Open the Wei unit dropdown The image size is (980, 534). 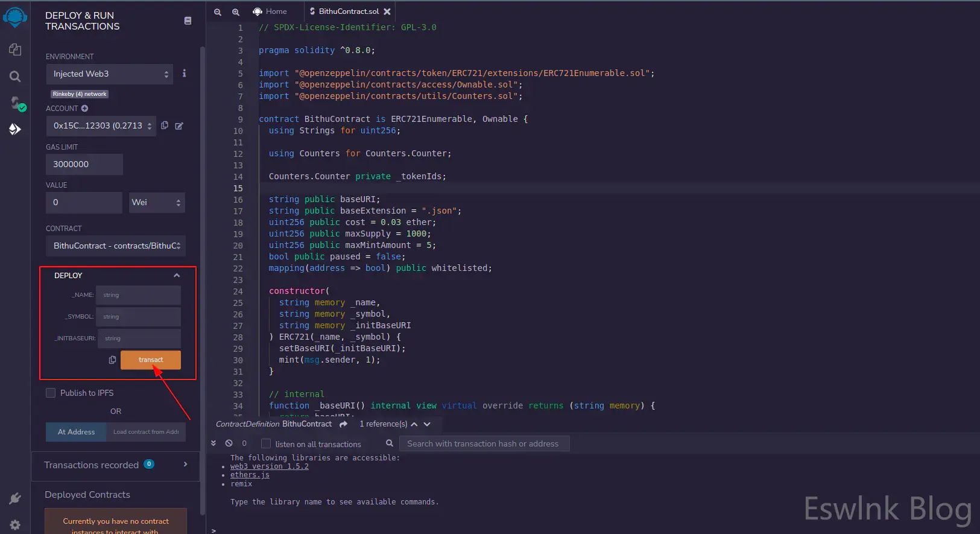click(x=157, y=203)
